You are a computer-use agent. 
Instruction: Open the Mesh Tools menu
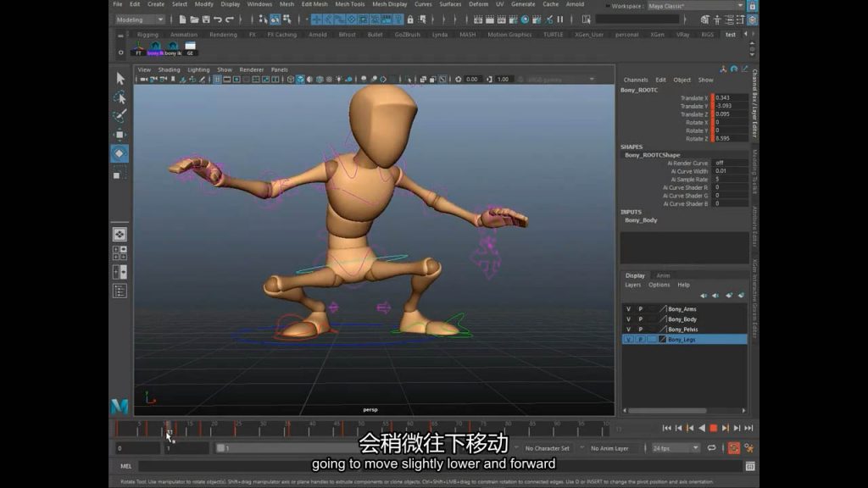click(350, 4)
